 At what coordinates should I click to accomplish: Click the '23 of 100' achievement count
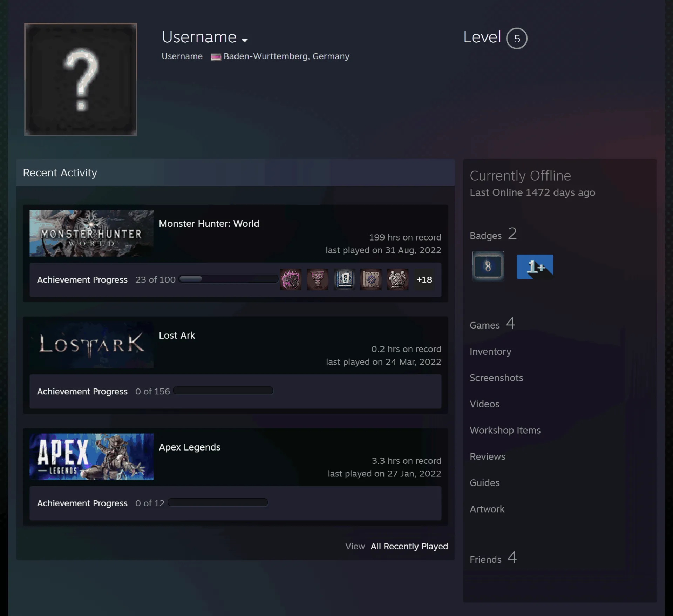pos(155,280)
